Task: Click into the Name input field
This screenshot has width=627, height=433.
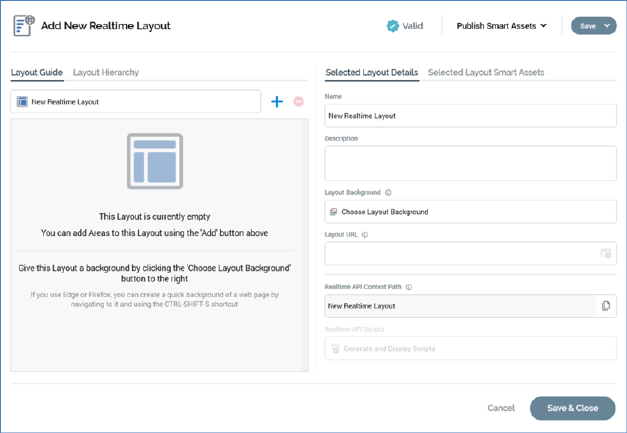Action: (470, 116)
